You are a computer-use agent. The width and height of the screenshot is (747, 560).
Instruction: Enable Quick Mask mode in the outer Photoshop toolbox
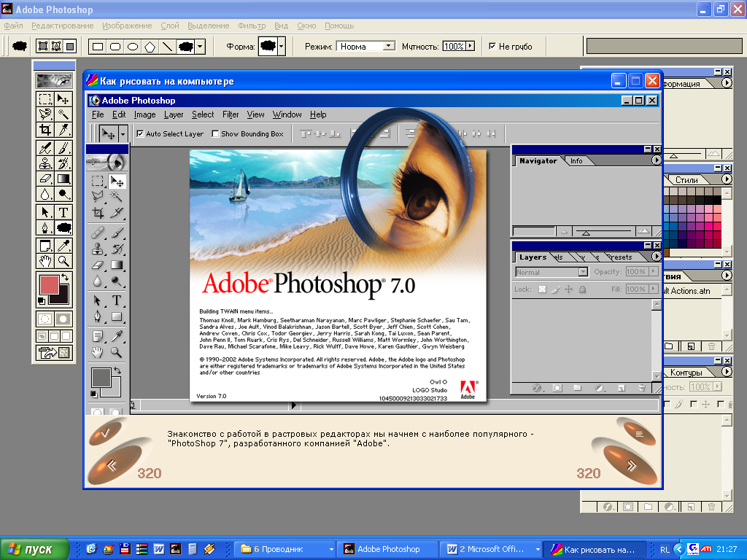[63, 319]
